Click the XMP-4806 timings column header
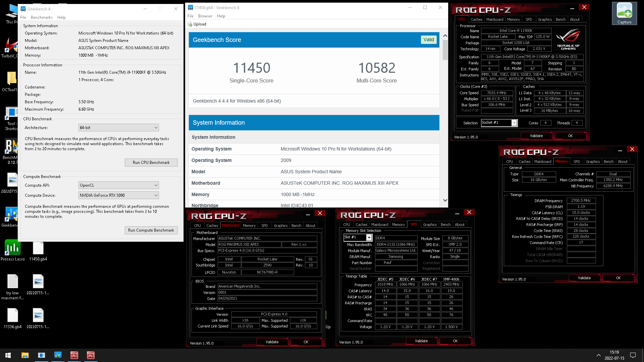The image size is (644, 362). tap(451, 279)
